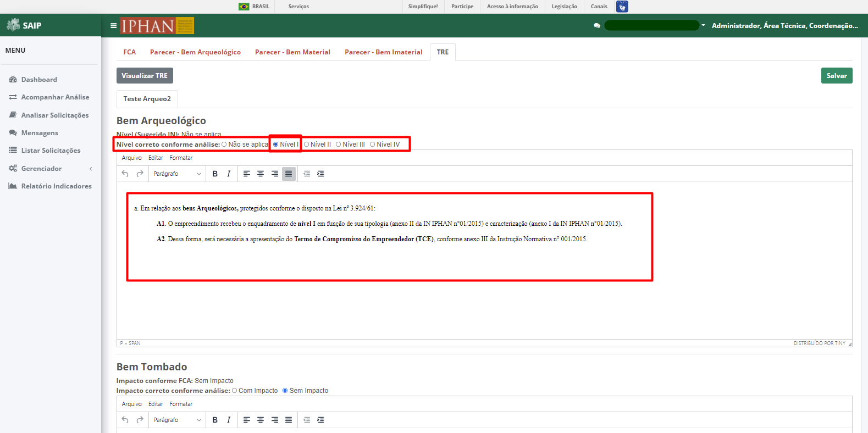This screenshot has width=868, height=433.
Task: Open the Parágrafo format dropdown in first editor
Action: (x=177, y=174)
